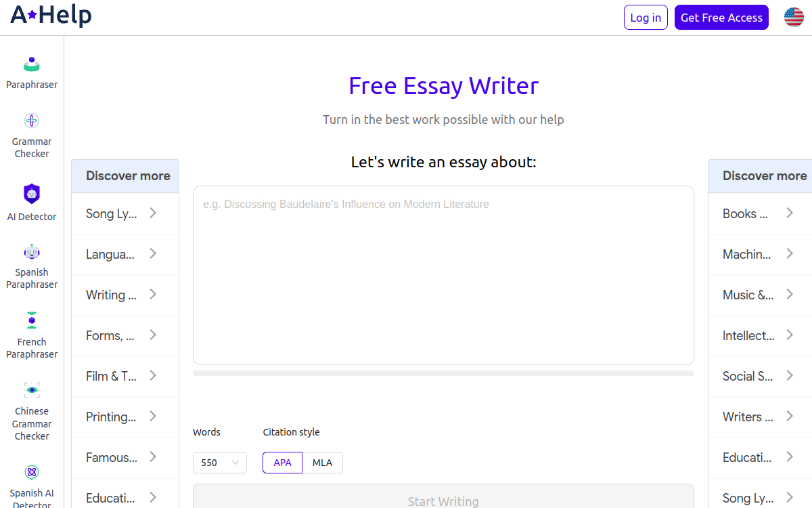The width and height of the screenshot is (812, 508).
Task: Expand the Books ... category chevron
Action: click(x=790, y=213)
